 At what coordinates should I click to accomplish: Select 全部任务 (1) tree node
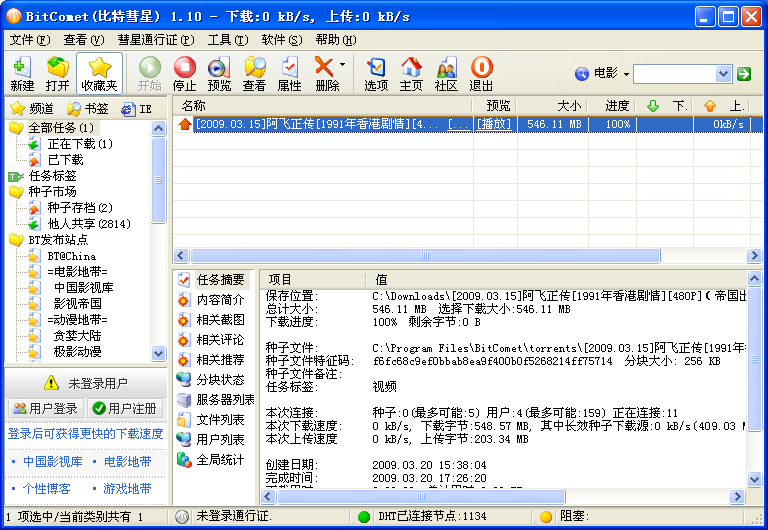point(61,128)
